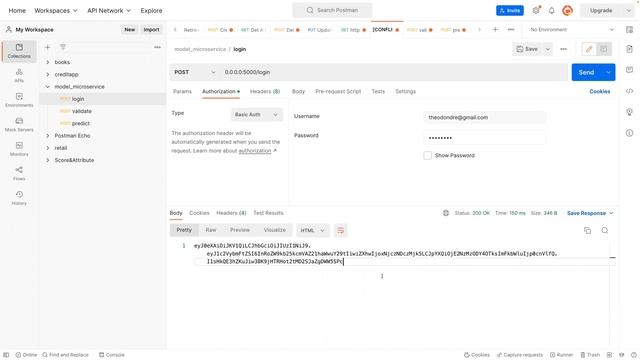Open the API Network menu
The height and width of the screenshot is (360, 640).
pyautogui.click(x=109, y=10)
